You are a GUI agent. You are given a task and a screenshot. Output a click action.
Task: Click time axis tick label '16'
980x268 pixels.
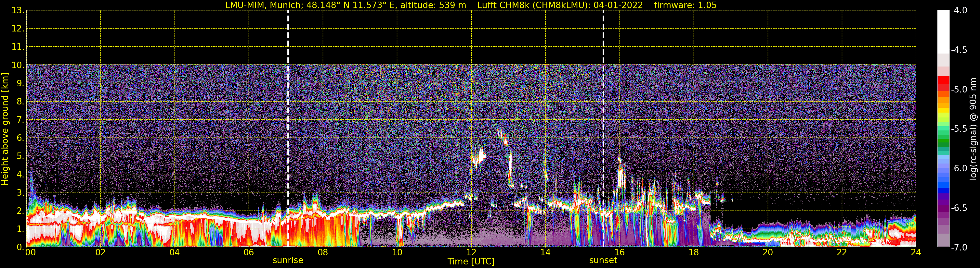click(620, 252)
